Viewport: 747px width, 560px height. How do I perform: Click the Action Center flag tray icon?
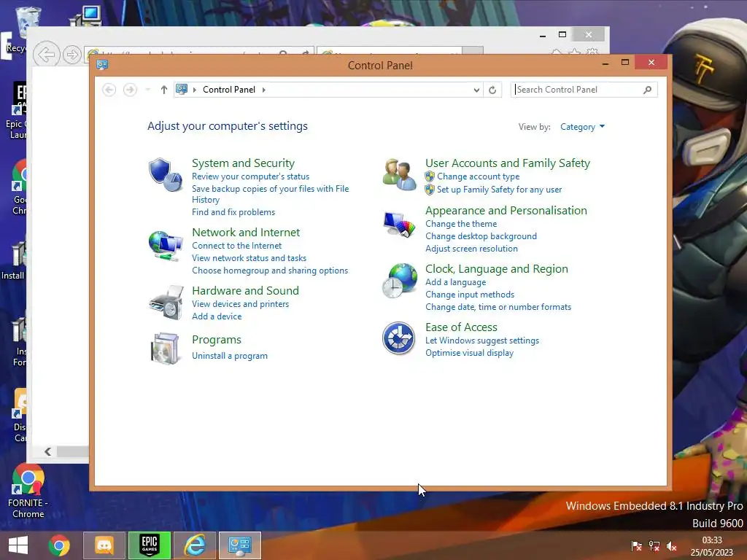point(636,546)
